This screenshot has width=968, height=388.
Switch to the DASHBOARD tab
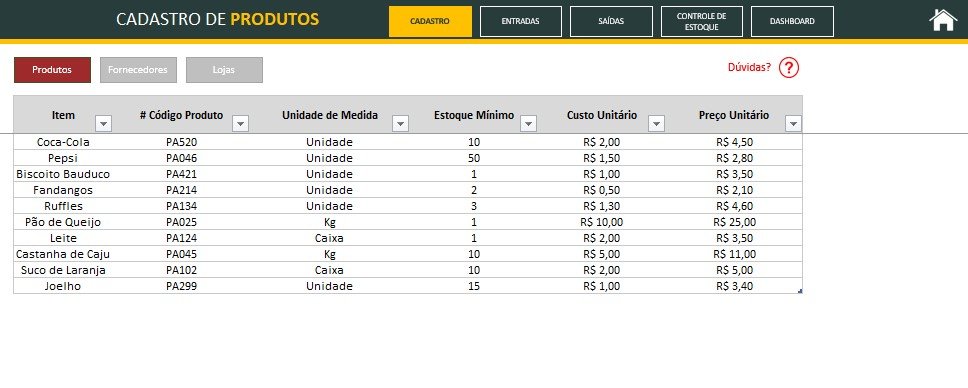coord(792,22)
